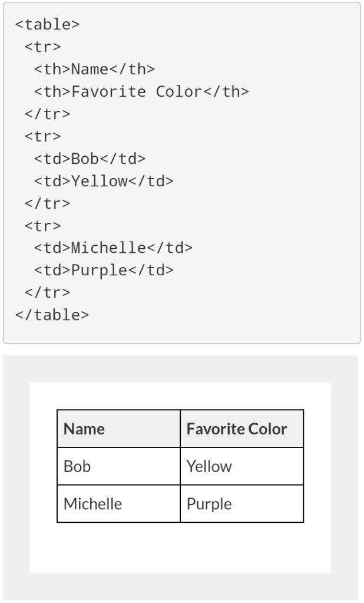The image size is (364, 603).
Task: Click the closing </table> tag line
Action: [52, 315]
